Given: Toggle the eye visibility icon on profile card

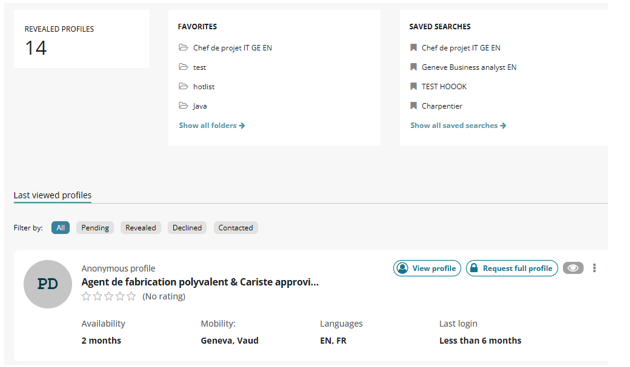Looking at the screenshot, I should (x=573, y=268).
